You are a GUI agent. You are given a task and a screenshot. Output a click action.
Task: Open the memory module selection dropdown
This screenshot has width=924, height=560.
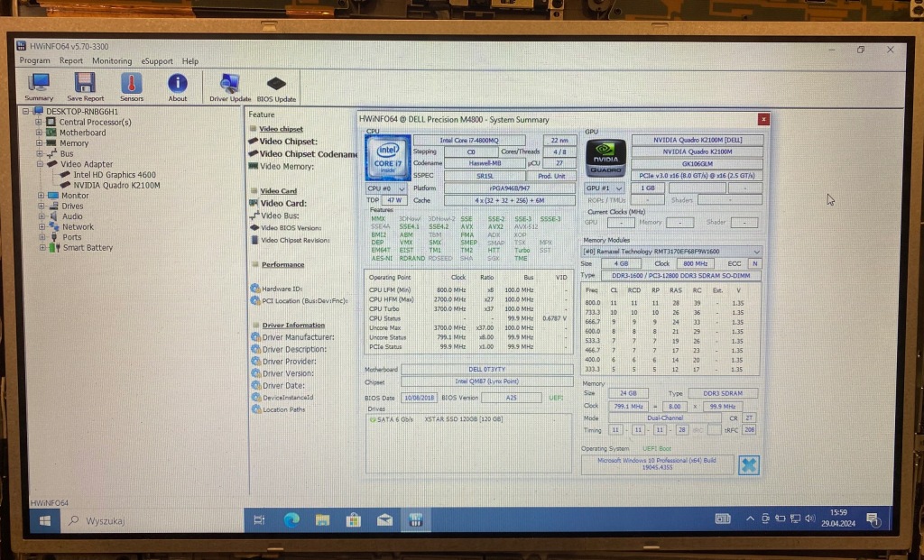671,252
